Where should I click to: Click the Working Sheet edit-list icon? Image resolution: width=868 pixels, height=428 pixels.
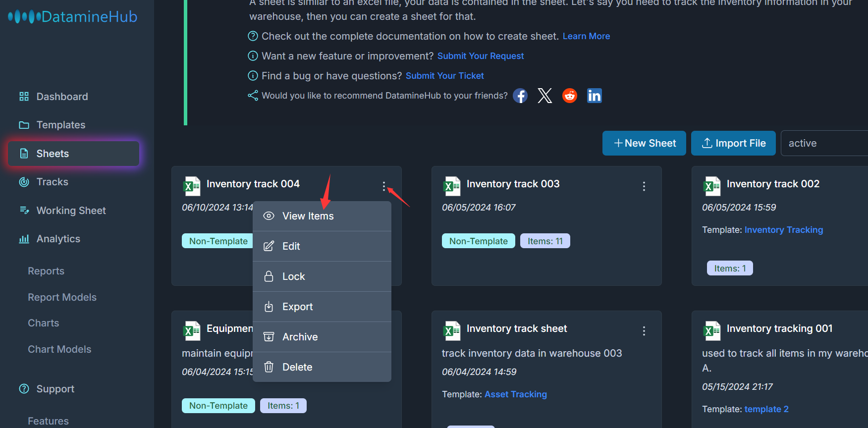(24, 211)
